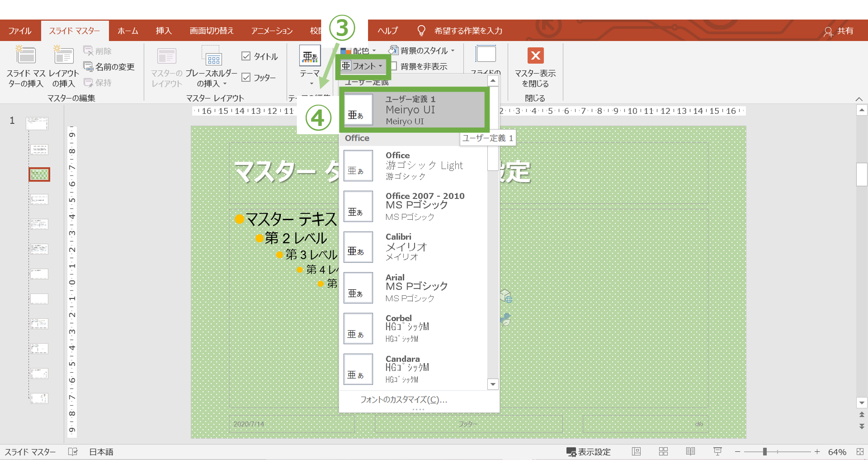Switch to the Home tab

pos(128,31)
